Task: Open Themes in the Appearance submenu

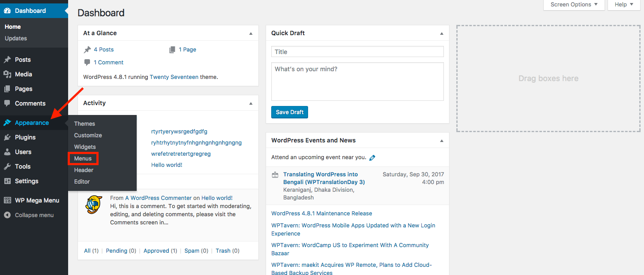Action: tap(84, 124)
